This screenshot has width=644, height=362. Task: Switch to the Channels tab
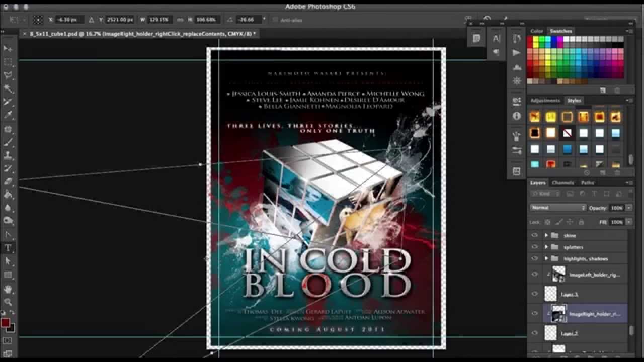(x=563, y=183)
